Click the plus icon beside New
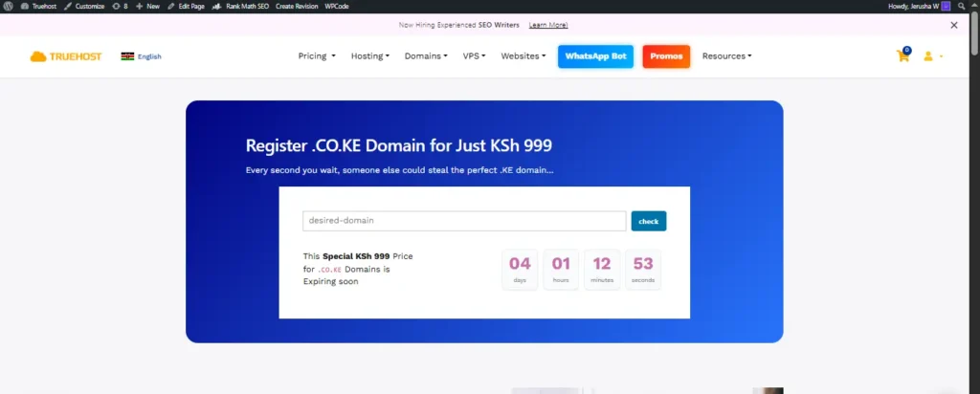Image resolution: width=980 pixels, height=394 pixels. click(140, 7)
